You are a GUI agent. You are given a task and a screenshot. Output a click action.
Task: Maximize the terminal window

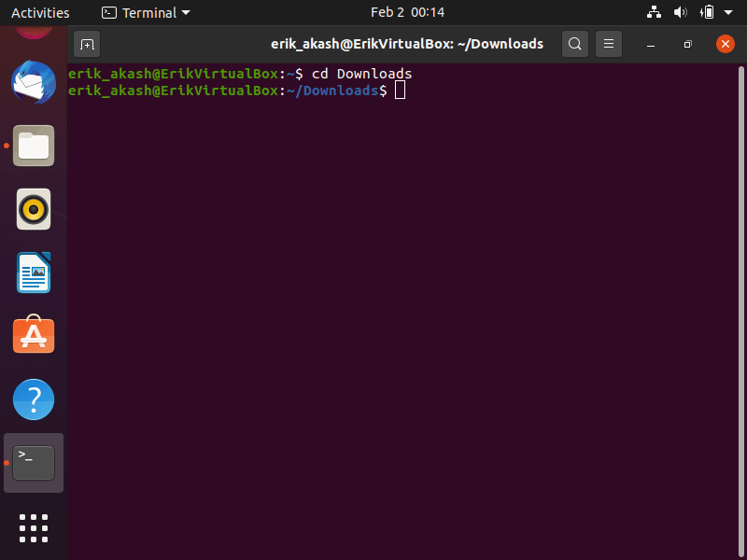687,44
